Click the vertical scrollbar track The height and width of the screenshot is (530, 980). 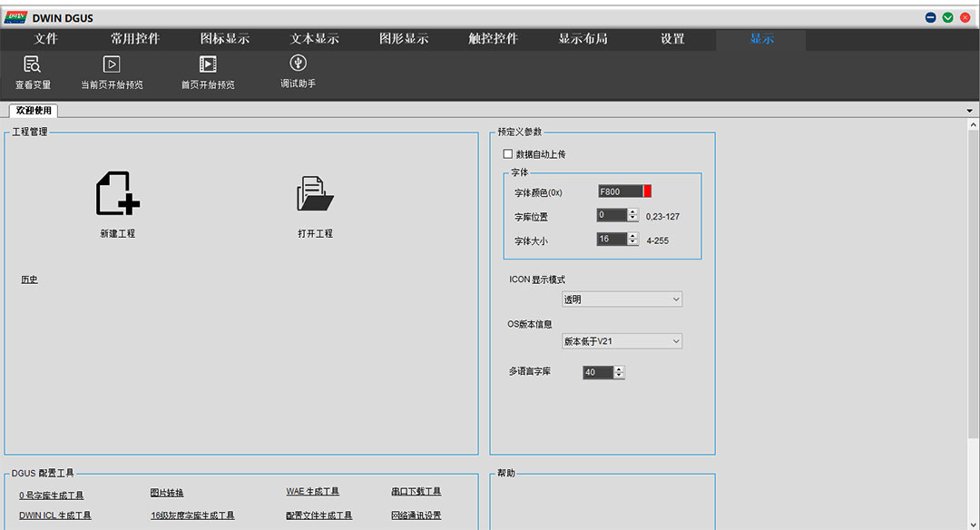973,478
